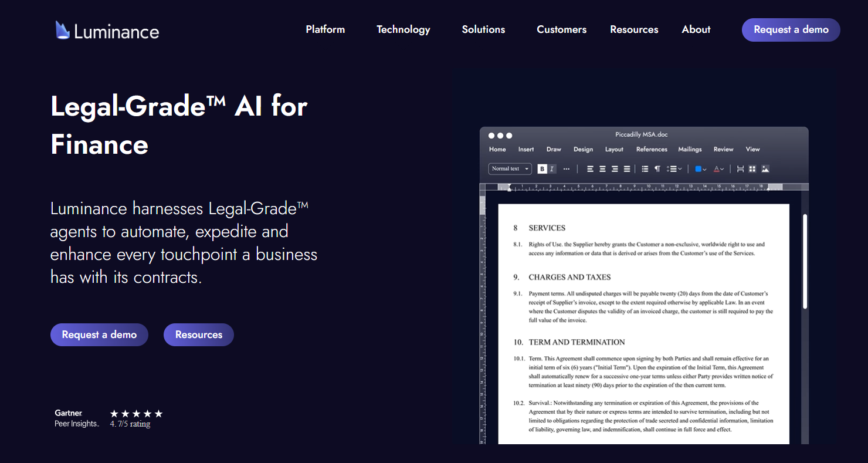Image resolution: width=868 pixels, height=463 pixels.
Task: Open the Technology menu
Action: [404, 29]
